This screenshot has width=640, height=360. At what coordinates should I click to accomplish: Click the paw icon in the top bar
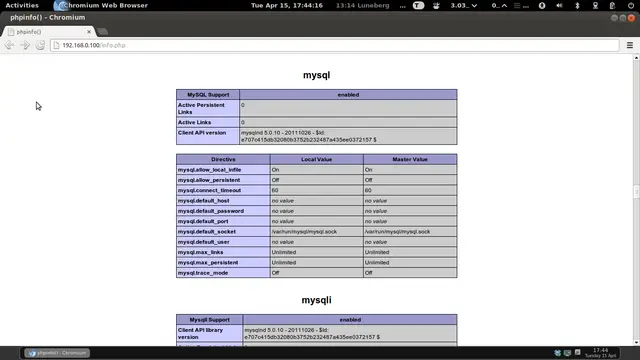point(436,5)
